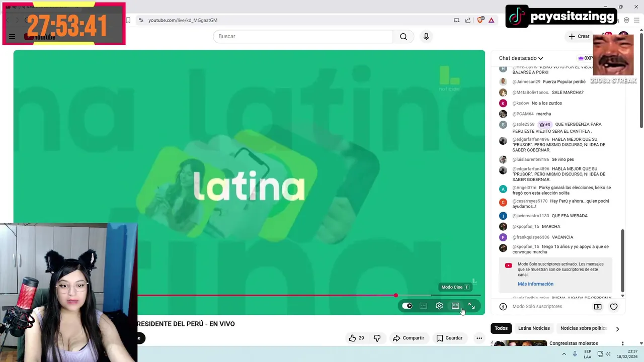Click the live chat scrollbar
The height and width of the screenshot is (362, 644).
(x=623, y=260)
